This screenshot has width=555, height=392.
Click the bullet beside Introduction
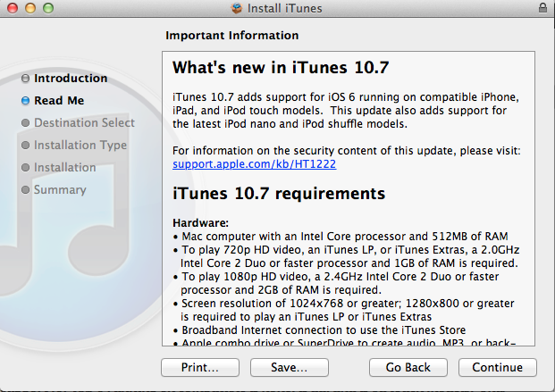tap(25, 79)
